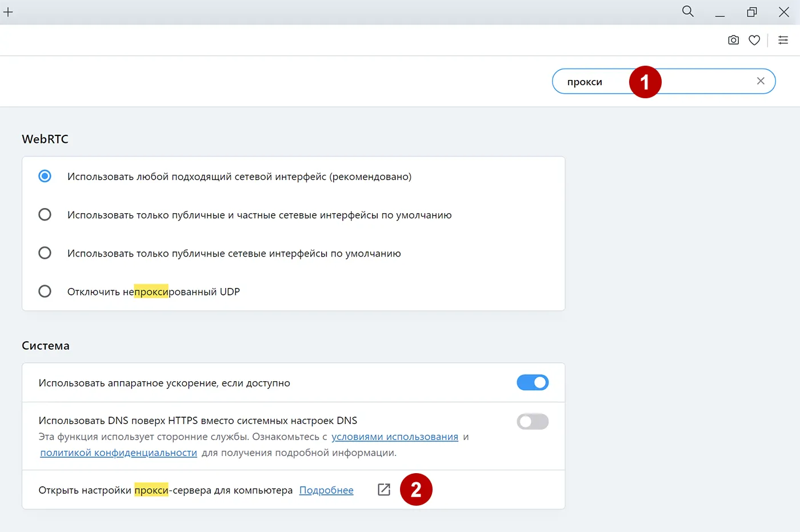Choose public and private interfaces by default

click(45, 214)
